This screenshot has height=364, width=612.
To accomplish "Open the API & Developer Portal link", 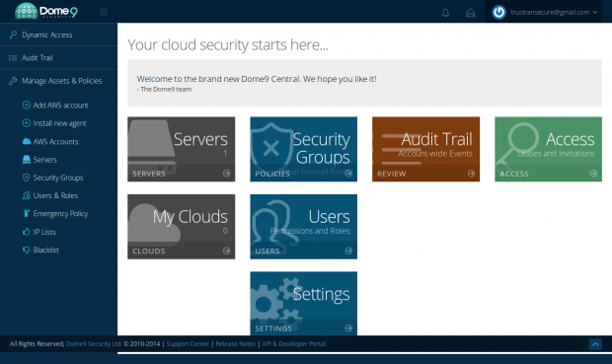I will pyautogui.click(x=294, y=343).
